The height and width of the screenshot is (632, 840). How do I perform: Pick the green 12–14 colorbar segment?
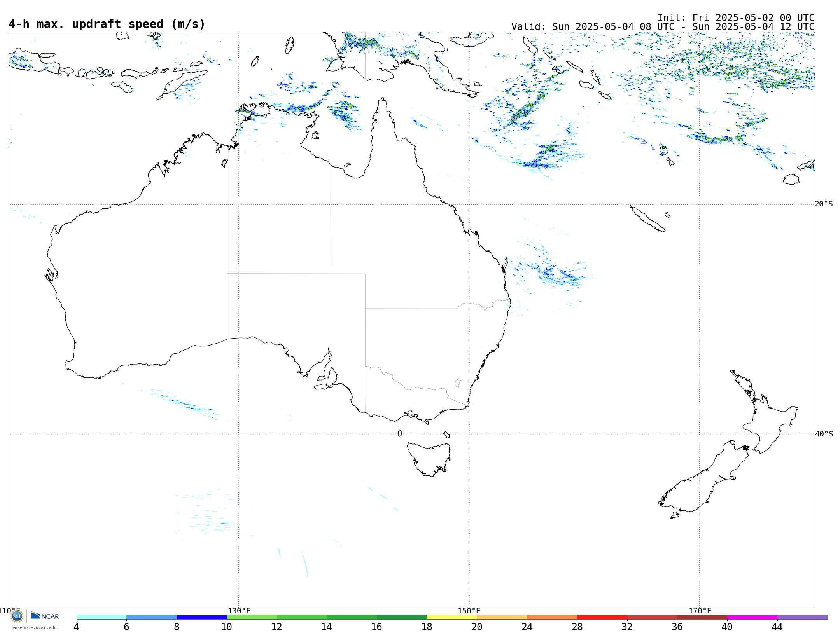click(302, 617)
